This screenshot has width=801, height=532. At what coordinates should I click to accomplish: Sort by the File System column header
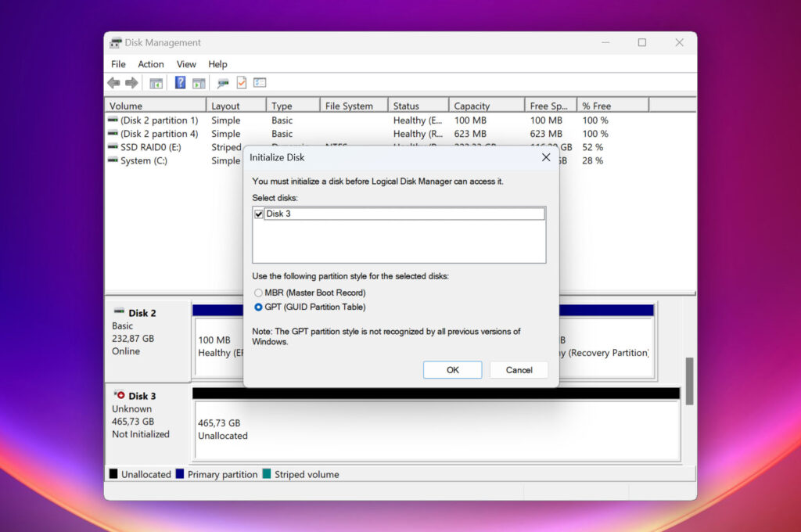point(354,106)
